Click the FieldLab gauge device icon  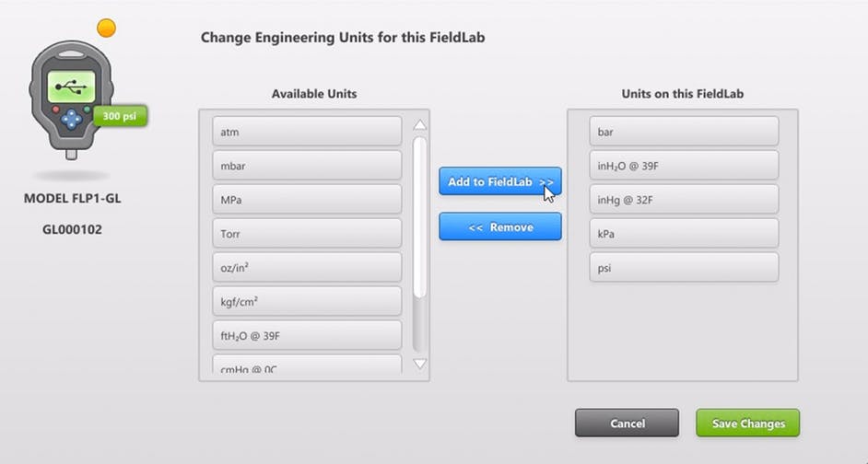(x=71, y=99)
